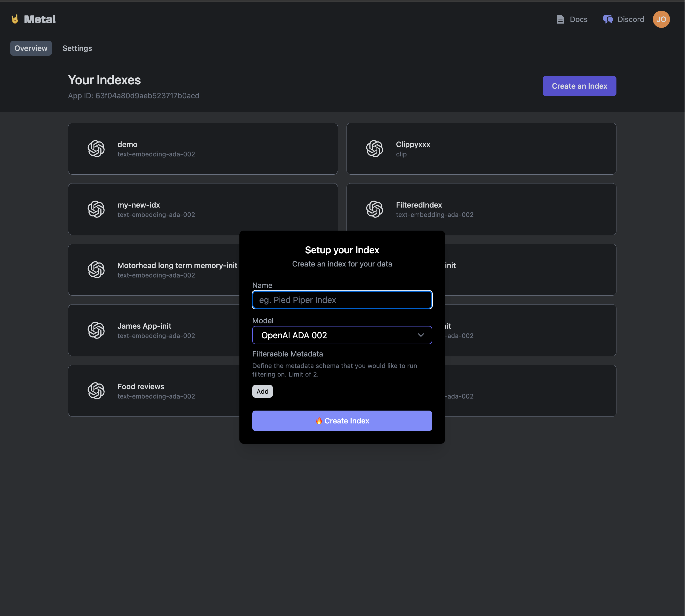Click the OpenAI icon on FilteredIndex card
The width and height of the screenshot is (685, 616).
coord(374,209)
